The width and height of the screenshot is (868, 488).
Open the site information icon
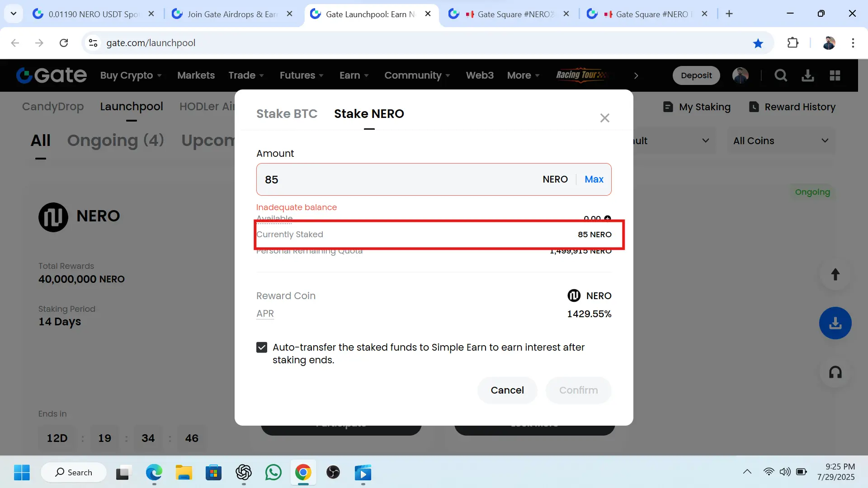93,43
